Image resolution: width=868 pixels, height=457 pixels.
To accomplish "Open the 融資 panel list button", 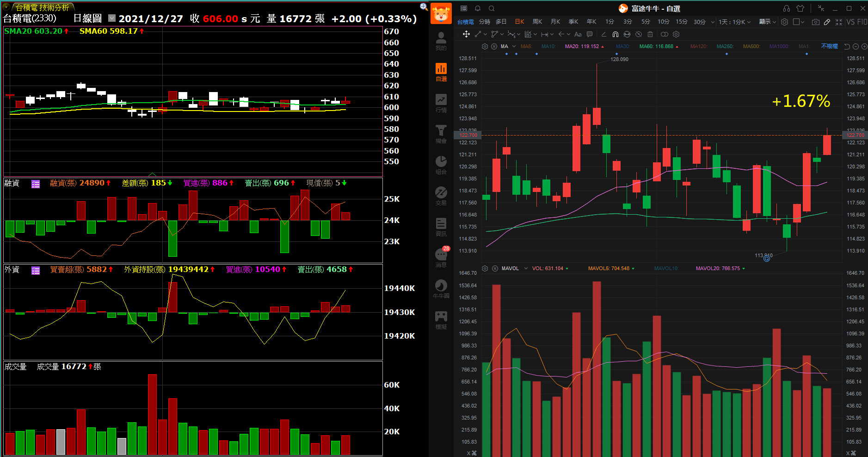I will 36,184.
